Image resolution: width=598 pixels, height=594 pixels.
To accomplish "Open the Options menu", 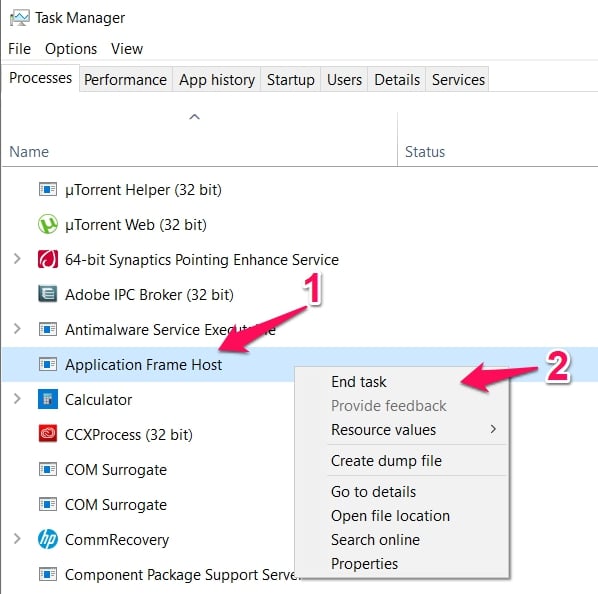I will 71,49.
